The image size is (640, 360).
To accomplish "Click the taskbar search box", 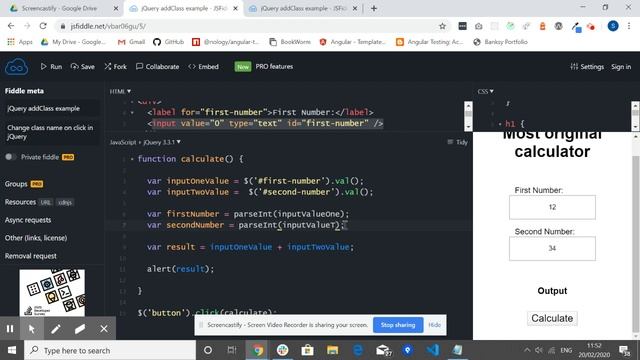I will [x=110, y=350].
